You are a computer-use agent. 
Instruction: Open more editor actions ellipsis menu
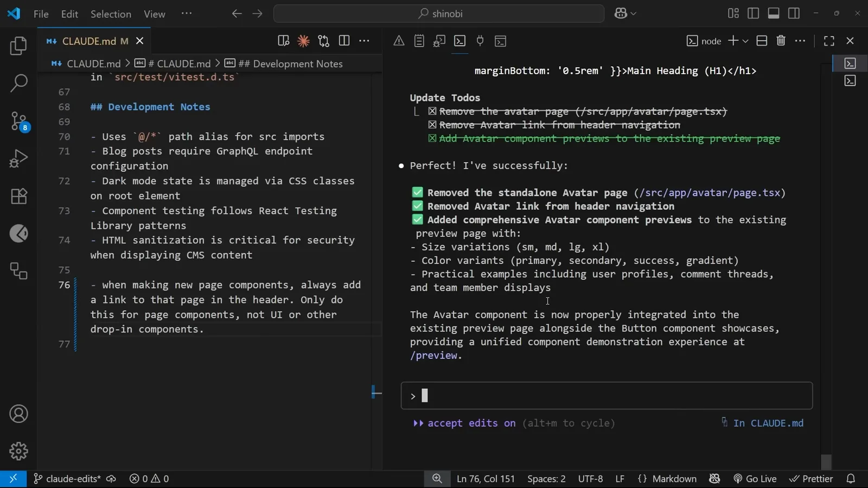pyautogui.click(x=364, y=41)
